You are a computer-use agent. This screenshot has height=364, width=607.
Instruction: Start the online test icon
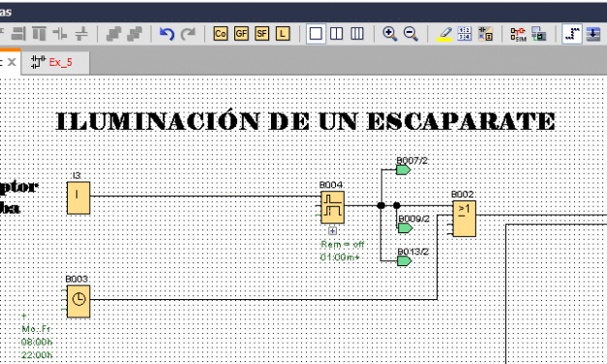(x=539, y=34)
